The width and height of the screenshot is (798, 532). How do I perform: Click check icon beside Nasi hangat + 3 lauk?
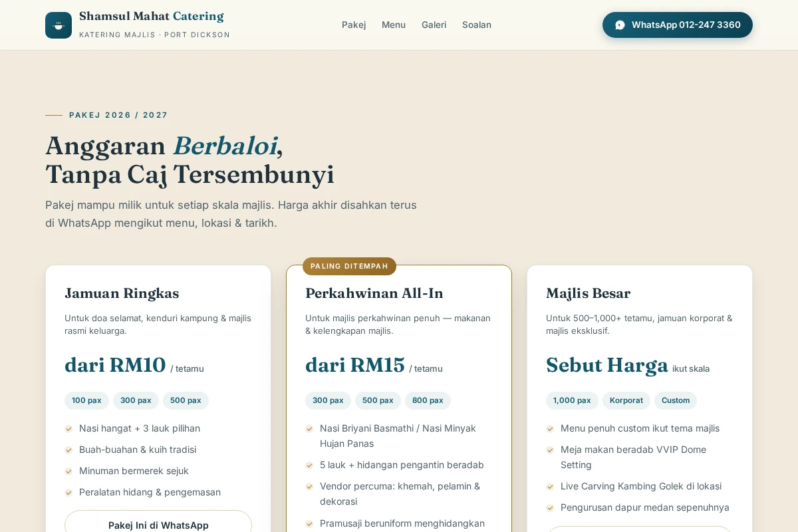point(68,429)
